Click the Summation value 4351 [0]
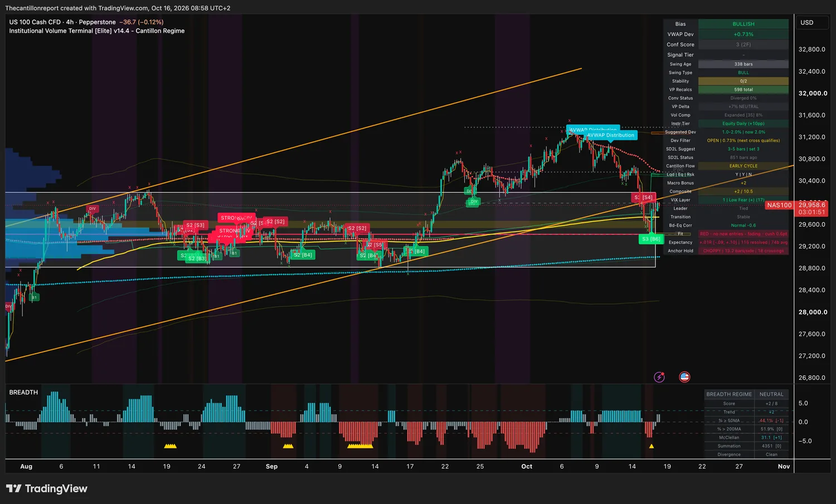This screenshot has width=836, height=504. (771, 446)
